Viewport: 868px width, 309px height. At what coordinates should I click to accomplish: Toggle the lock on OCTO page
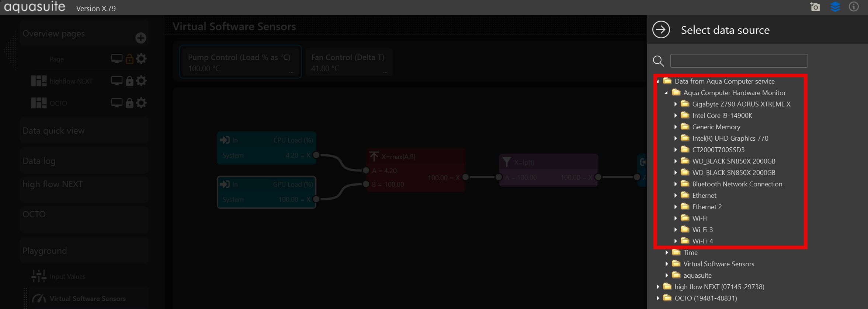(129, 103)
